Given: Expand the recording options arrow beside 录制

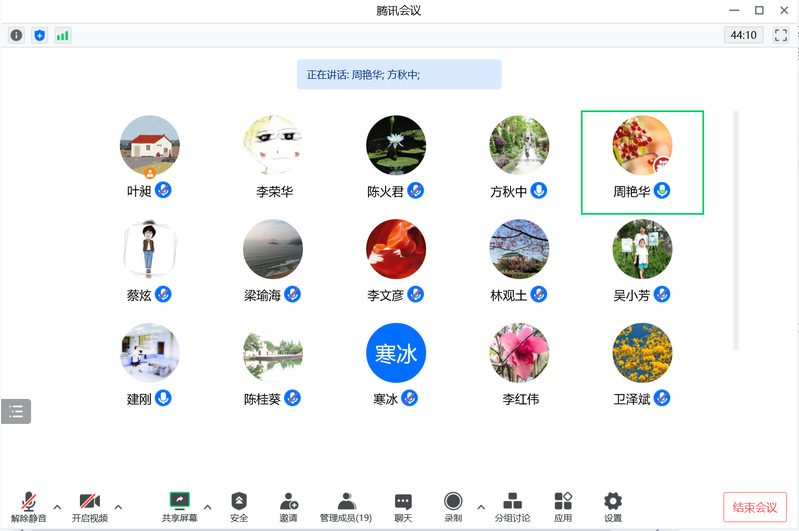Looking at the screenshot, I should point(481,507).
